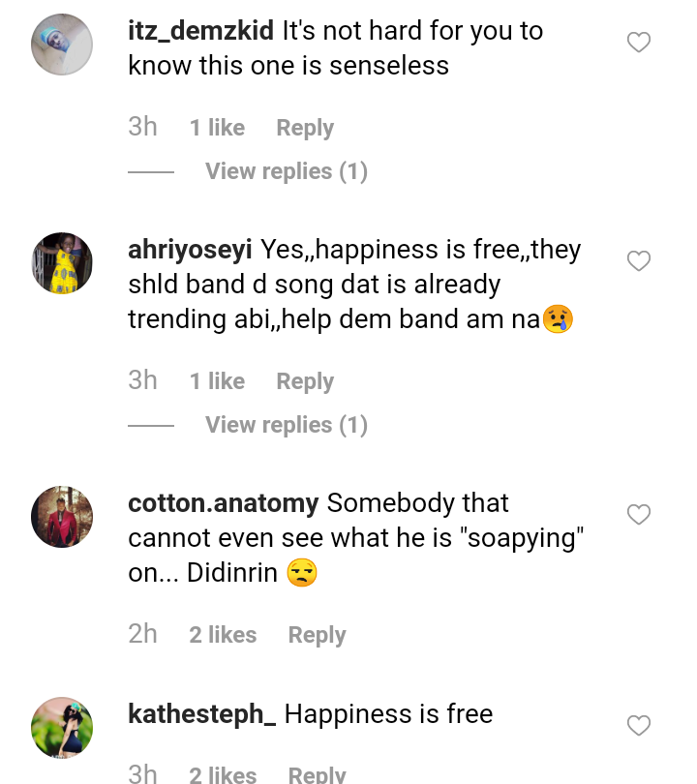Show replies under ahriyoseyi's comment

pos(286,425)
